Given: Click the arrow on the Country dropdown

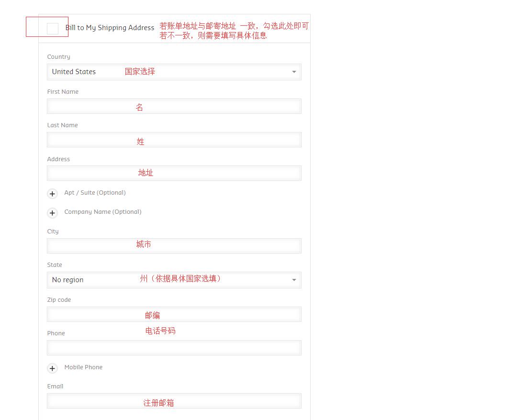Looking at the screenshot, I should [294, 72].
